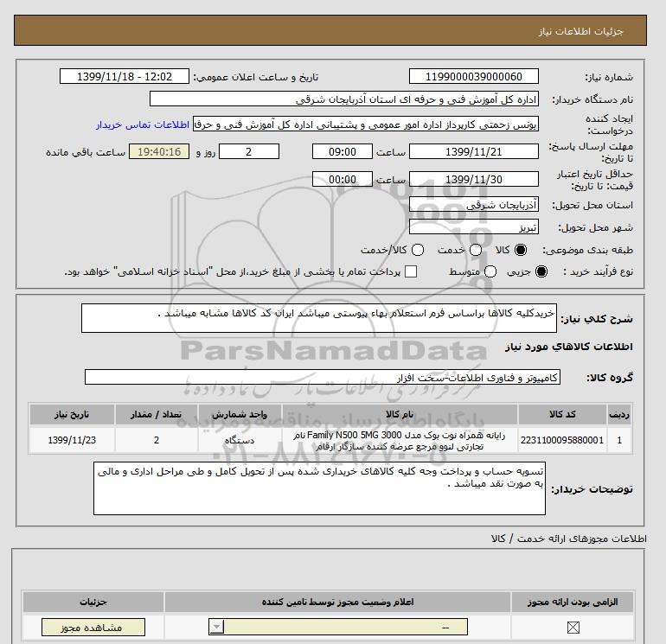
Task: Click the کد کالا column header
Action: [x=562, y=414]
